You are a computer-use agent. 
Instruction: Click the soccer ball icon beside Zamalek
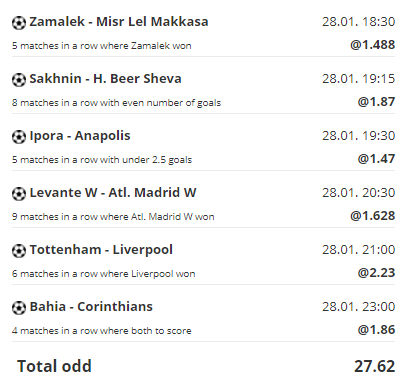(19, 23)
